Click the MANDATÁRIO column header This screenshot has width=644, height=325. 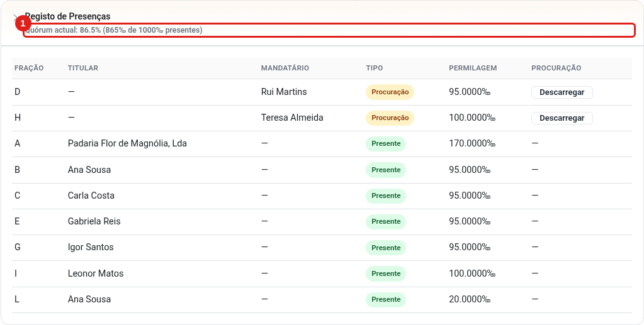point(285,68)
